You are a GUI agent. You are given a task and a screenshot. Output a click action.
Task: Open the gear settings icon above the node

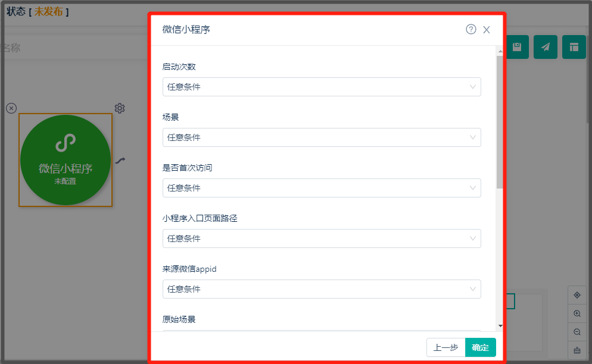point(120,108)
